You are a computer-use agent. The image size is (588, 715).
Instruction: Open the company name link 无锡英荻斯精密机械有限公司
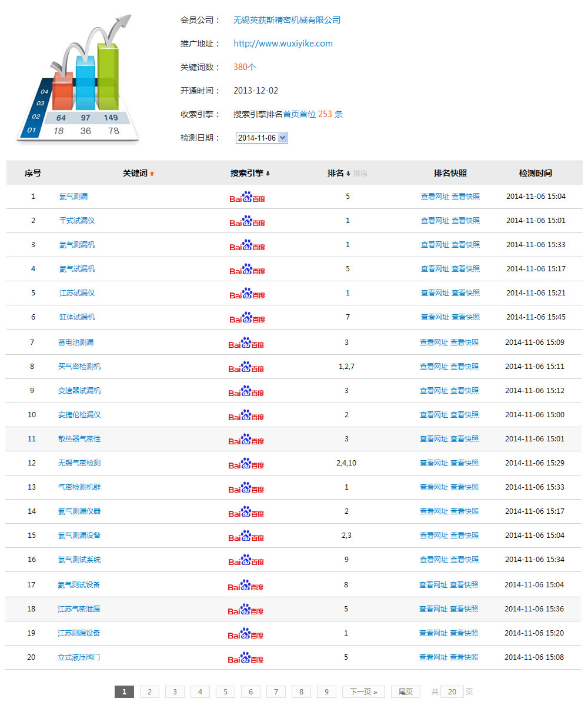click(287, 20)
